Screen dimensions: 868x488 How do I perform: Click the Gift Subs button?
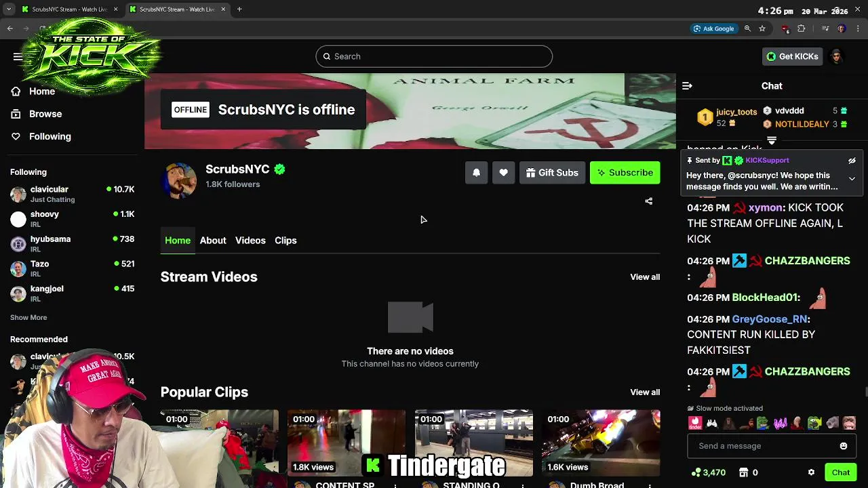552,173
